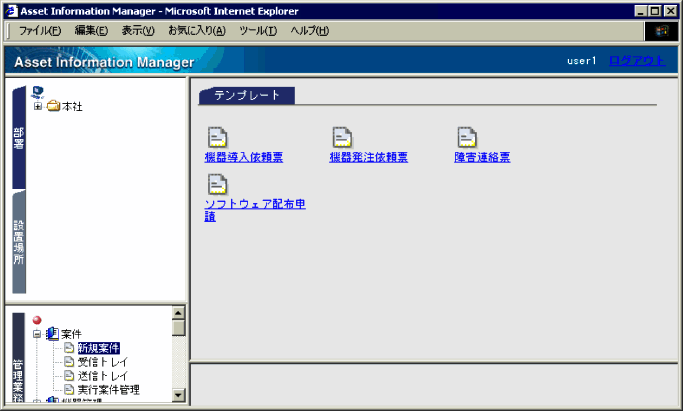Select 実行案件管理 in the tree
683x411 pixels.
pos(108,390)
